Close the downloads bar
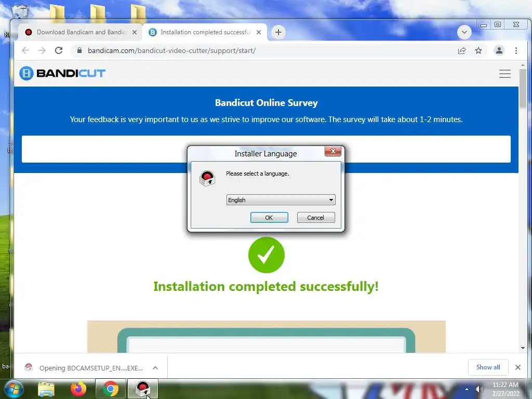Screen dimensions: 532x399 [518, 367]
